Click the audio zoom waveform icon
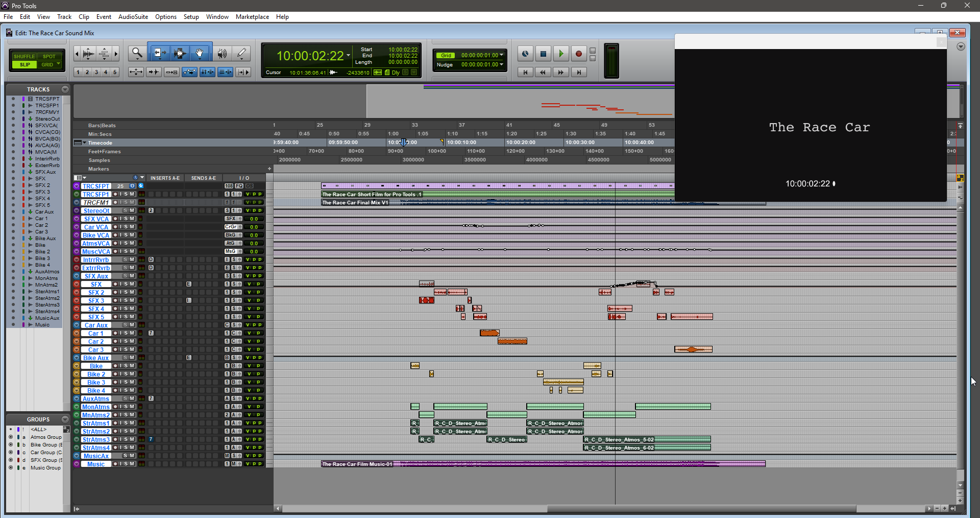 (89, 53)
